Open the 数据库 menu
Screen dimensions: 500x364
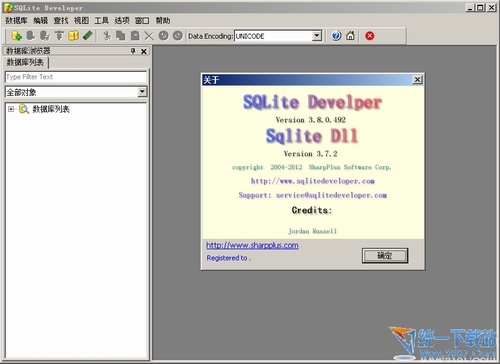coord(16,21)
